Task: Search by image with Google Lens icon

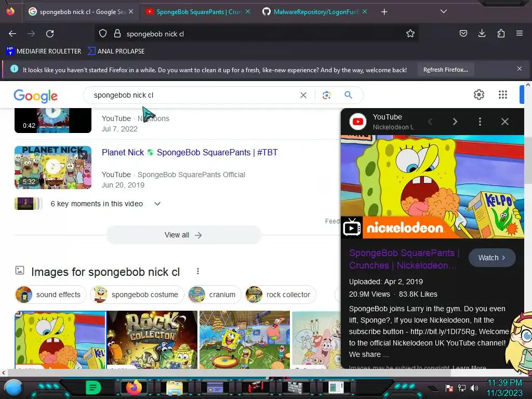Action: pos(326,95)
